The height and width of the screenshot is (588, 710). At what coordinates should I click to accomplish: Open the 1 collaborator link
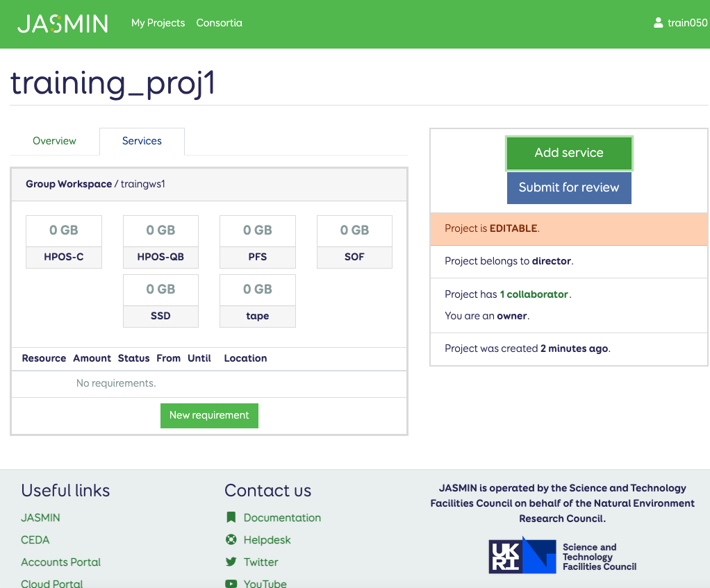pyautogui.click(x=534, y=294)
